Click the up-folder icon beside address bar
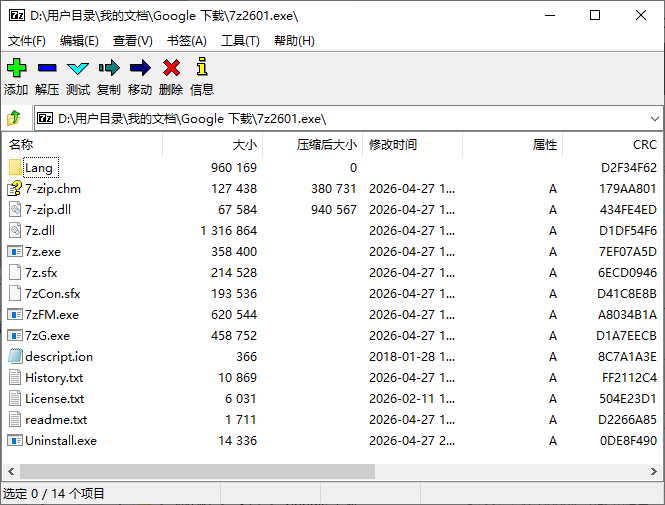The width and height of the screenshot is (665, 505). coord(14,118)
